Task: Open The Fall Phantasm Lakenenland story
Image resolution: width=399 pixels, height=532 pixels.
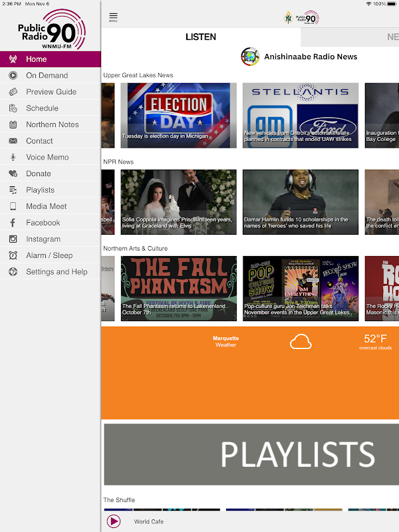Action: pyautogui.click(x=178, y=289)
